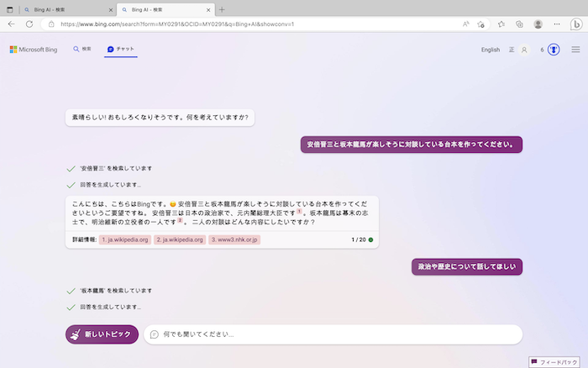Open the フィードバック feedback button
Screen dimensions: 588x368
(x=554, y=362)
